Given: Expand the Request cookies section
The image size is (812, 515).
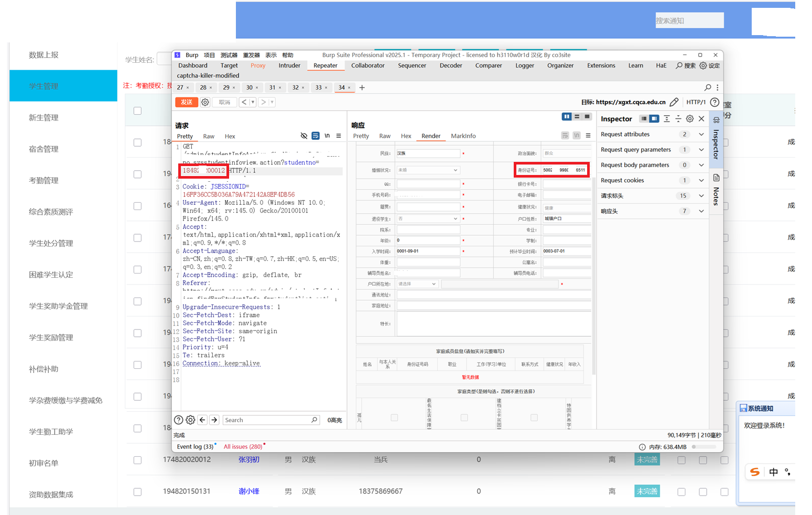Looking at the screenshot, I should pyautogui.click(x=701, y=180).
